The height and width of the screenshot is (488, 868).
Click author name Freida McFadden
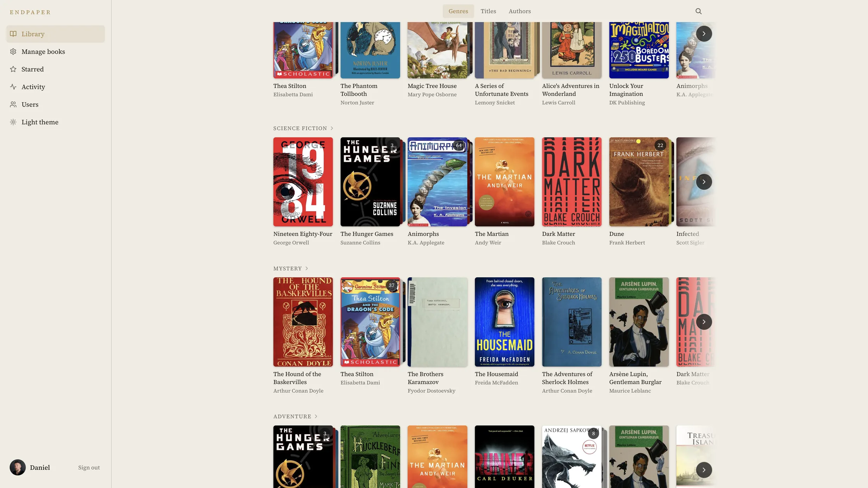click(x=496, y=383)
